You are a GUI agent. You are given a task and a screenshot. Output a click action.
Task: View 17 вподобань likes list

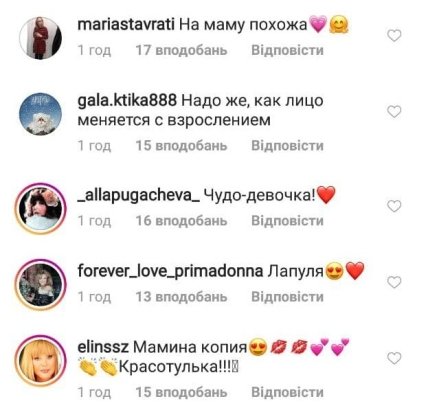(181, 50)
